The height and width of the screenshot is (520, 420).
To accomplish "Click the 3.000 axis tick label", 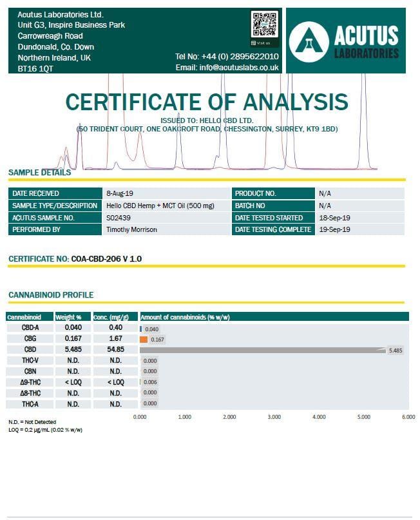I will (274, 417).
